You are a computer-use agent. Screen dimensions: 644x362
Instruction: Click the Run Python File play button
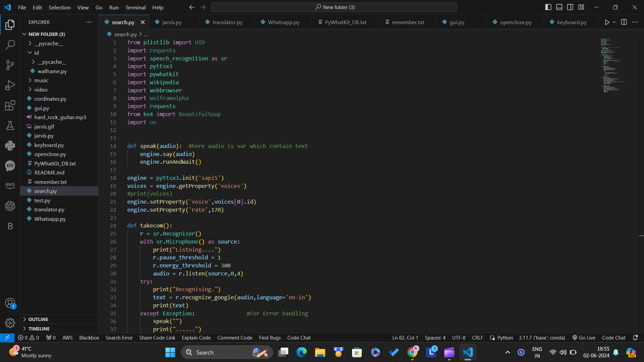[x=607, y=22]
